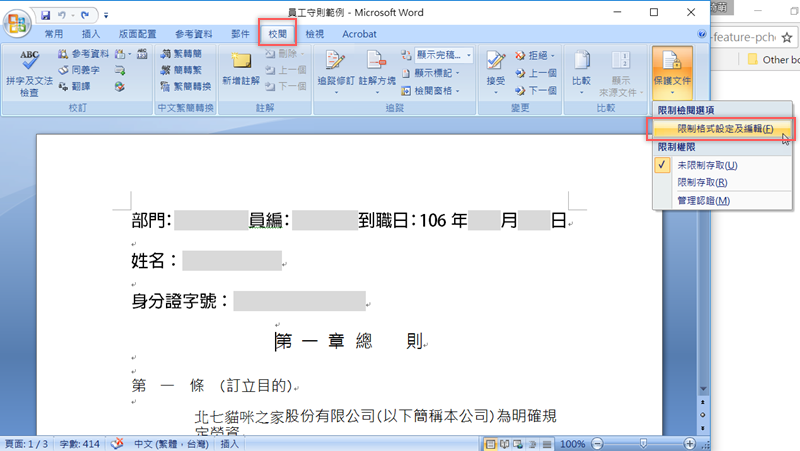Viewport: 800px width, 451px height.
Task: Open the 顯示完稿 display combo box
Action: (444, 55)
